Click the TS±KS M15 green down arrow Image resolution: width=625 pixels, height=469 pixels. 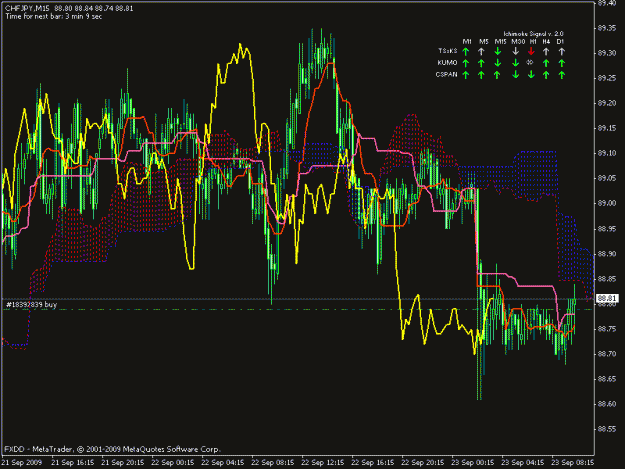click(x=497, y=51)
